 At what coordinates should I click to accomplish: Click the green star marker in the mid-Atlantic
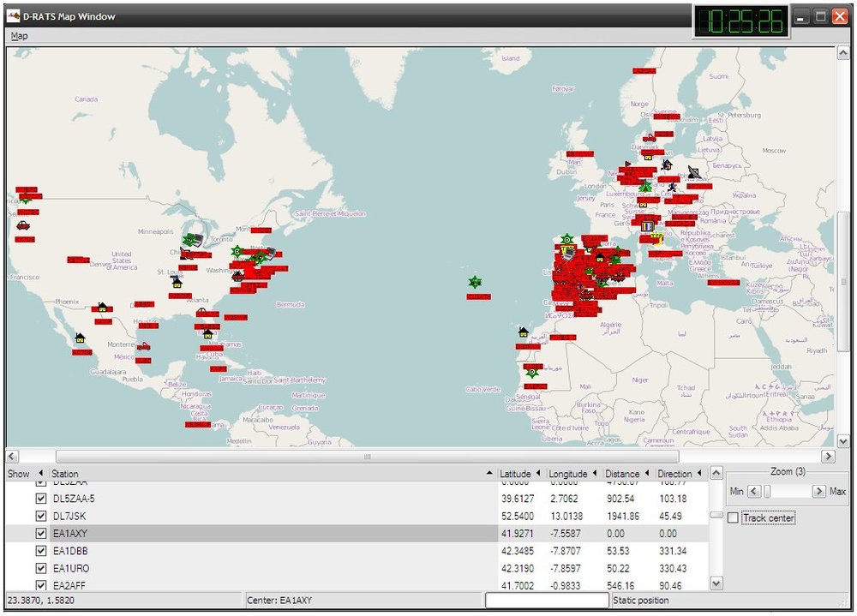(x=475, y=282)
